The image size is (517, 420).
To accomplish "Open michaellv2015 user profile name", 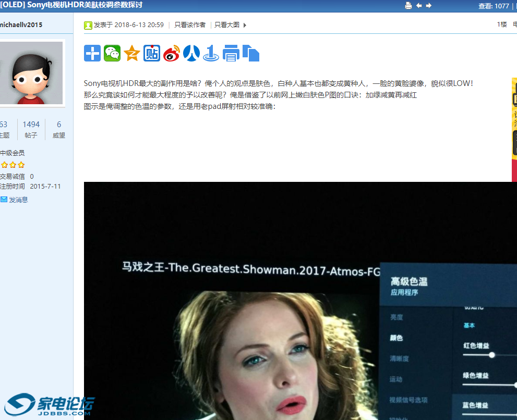I will pos(21,25).
